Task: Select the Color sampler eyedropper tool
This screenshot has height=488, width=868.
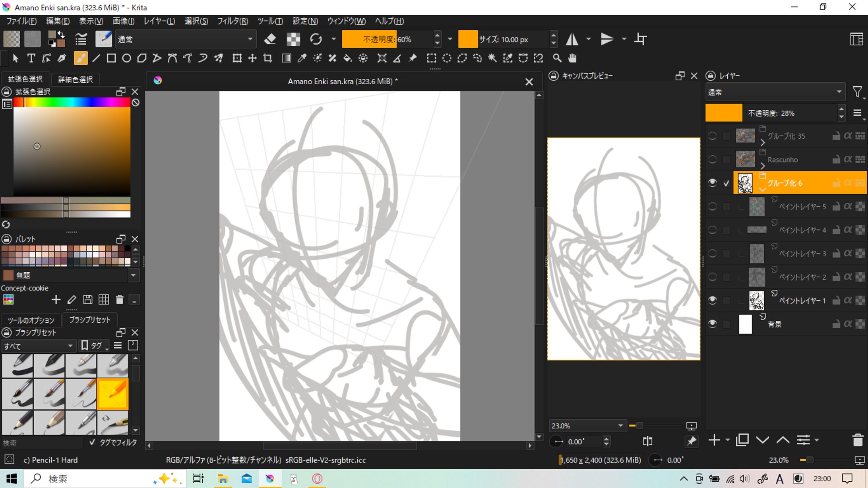Action: click(x=302, y=58)
